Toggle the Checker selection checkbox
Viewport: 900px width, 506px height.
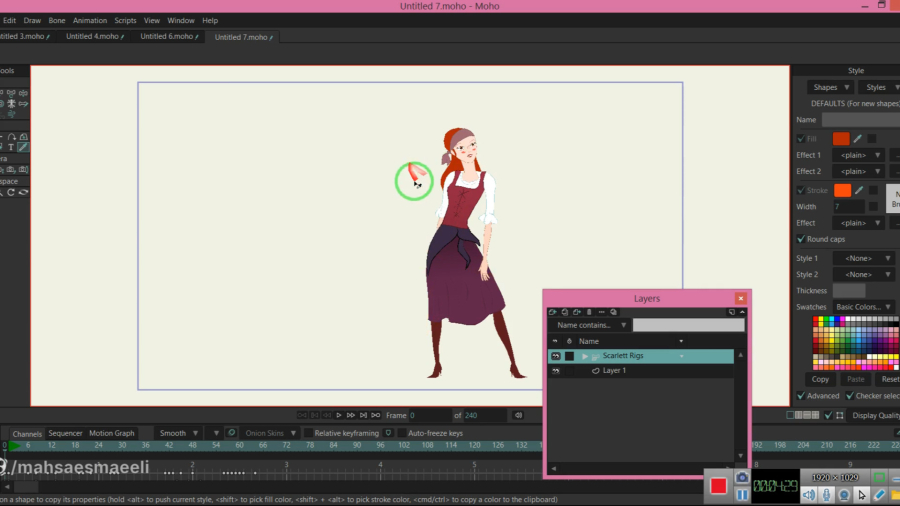click(x=849, y=396)
